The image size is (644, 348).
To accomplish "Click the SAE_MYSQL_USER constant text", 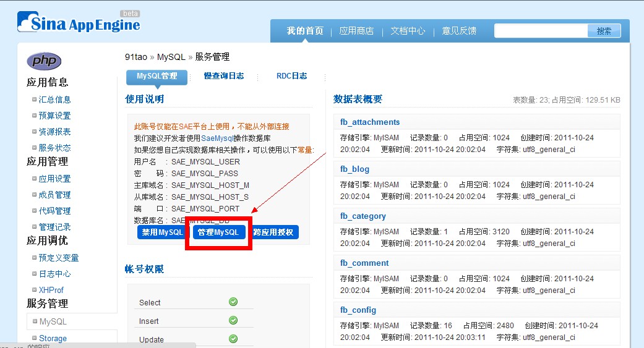I will [206, 162].
